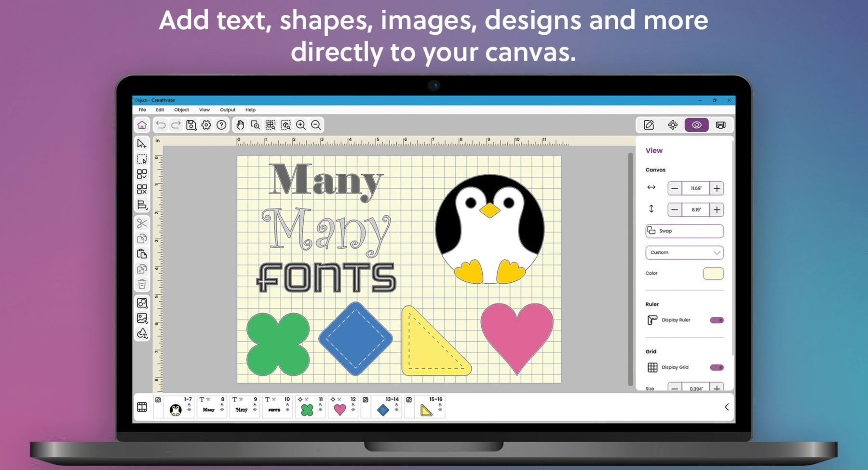Open the Object menu
This screenshot has height=470, width=868.
182,110
